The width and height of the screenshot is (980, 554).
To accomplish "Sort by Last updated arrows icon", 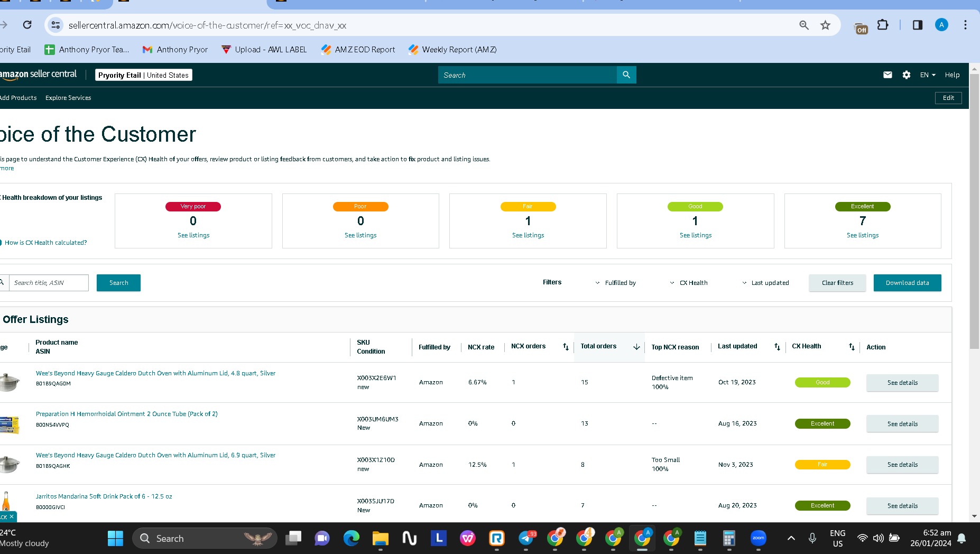I will [777, 347].
